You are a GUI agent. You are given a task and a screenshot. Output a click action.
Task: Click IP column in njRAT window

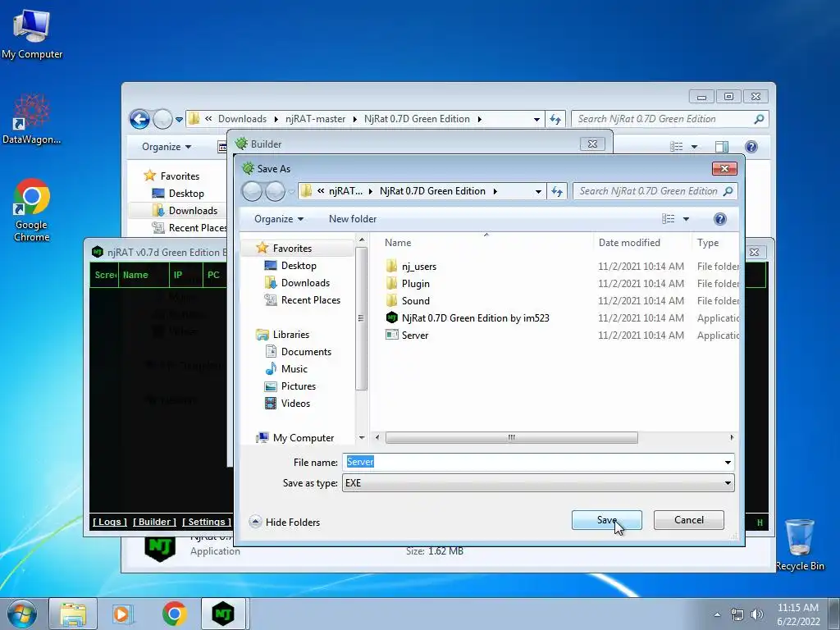[186, 275]
